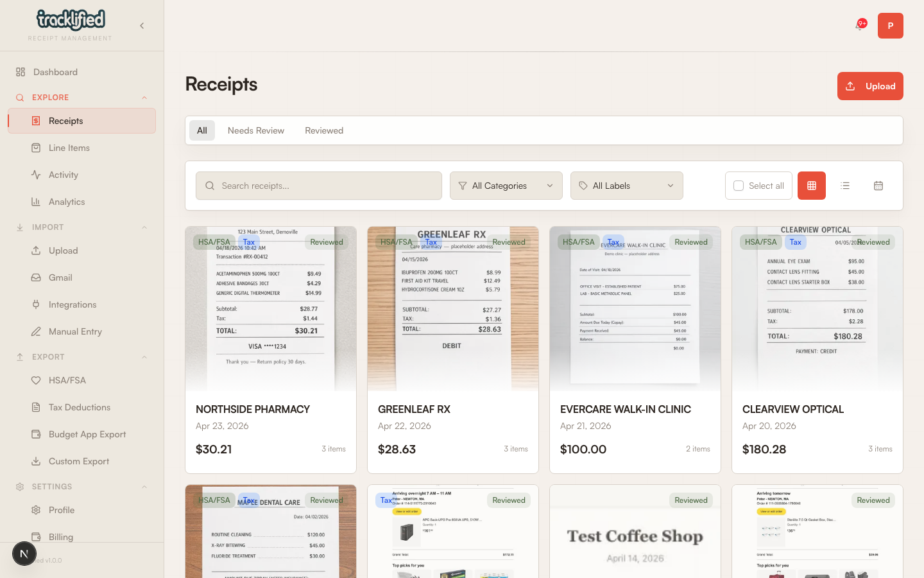
Task: Click the NORTHSIDE PHARMACY title
Action: pyautogui.click(x=253, y=409)
